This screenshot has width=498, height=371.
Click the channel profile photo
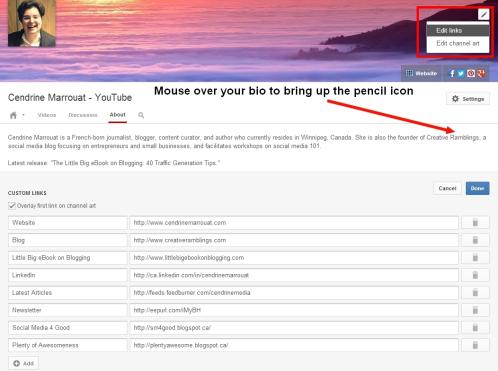click(x=32, y=23)
